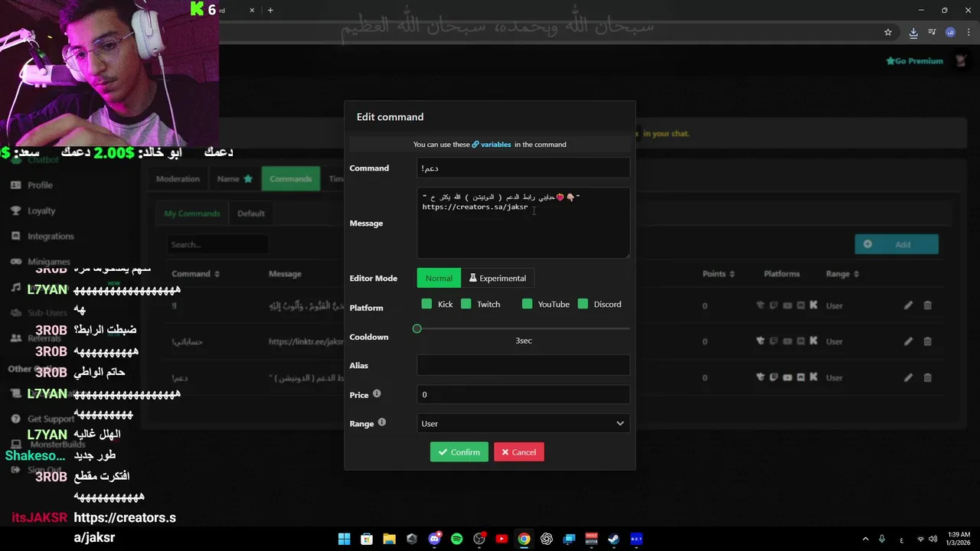980x551 pixels.
Task: Toggle the Kick platform checkbox
Action: [427, 304]
